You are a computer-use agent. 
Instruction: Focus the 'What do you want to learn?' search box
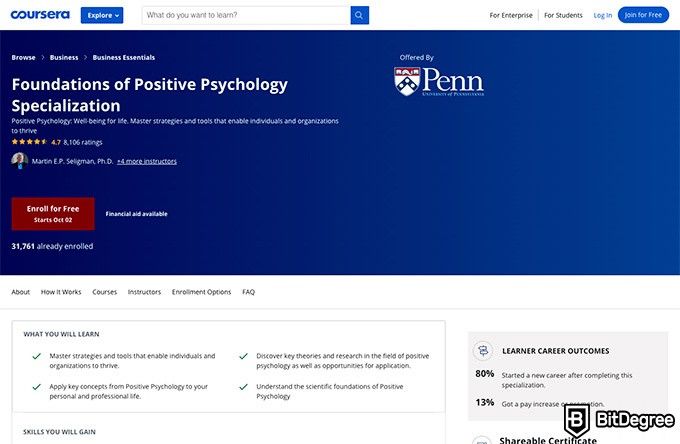pyautogui.click(x=246, y=15)
